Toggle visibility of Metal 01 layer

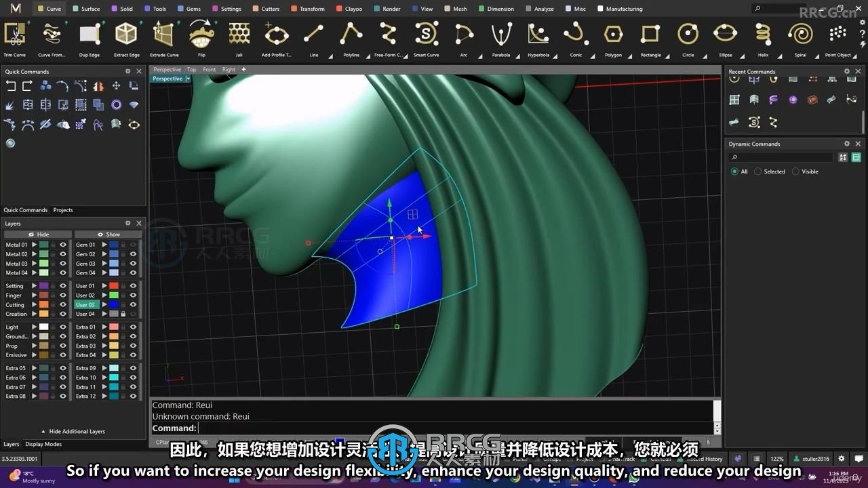click(63, 245)
